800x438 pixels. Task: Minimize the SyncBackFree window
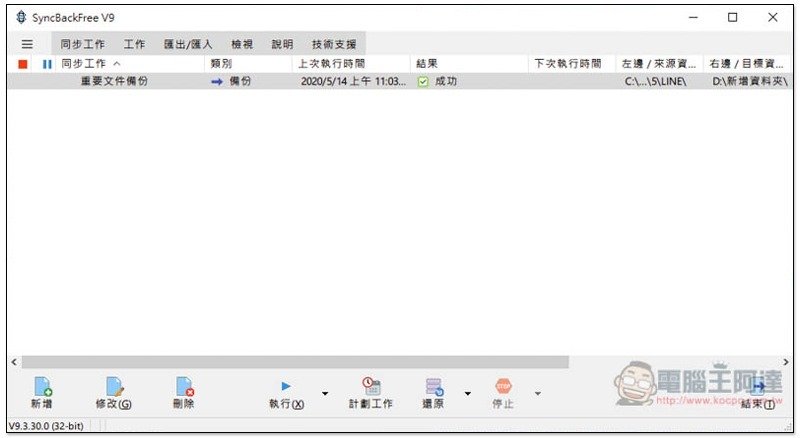tap(693, 17)
